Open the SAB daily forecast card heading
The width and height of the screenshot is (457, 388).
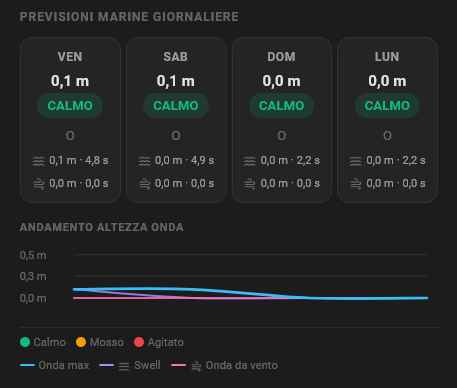coord(176,57)
